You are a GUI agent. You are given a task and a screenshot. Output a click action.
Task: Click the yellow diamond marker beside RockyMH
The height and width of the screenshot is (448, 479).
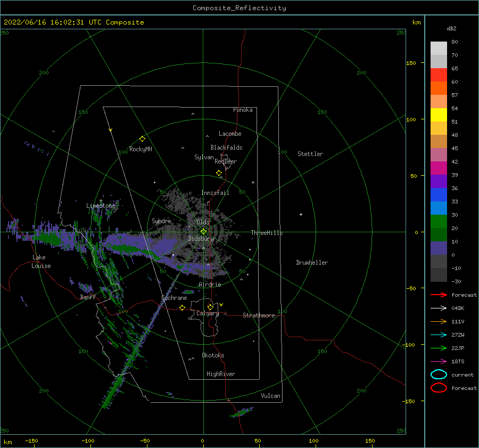tap(142, 139)
